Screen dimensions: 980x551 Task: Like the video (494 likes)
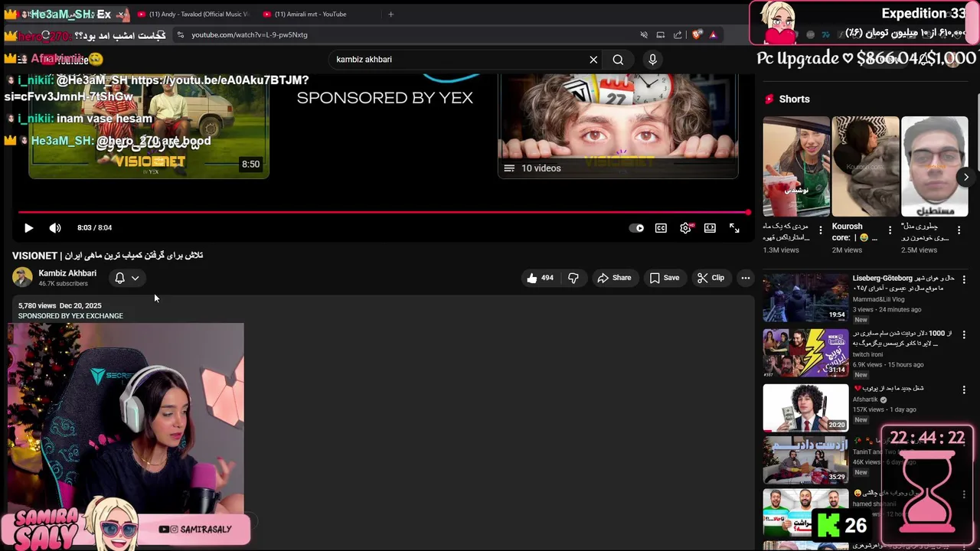[x=540, y=278]
